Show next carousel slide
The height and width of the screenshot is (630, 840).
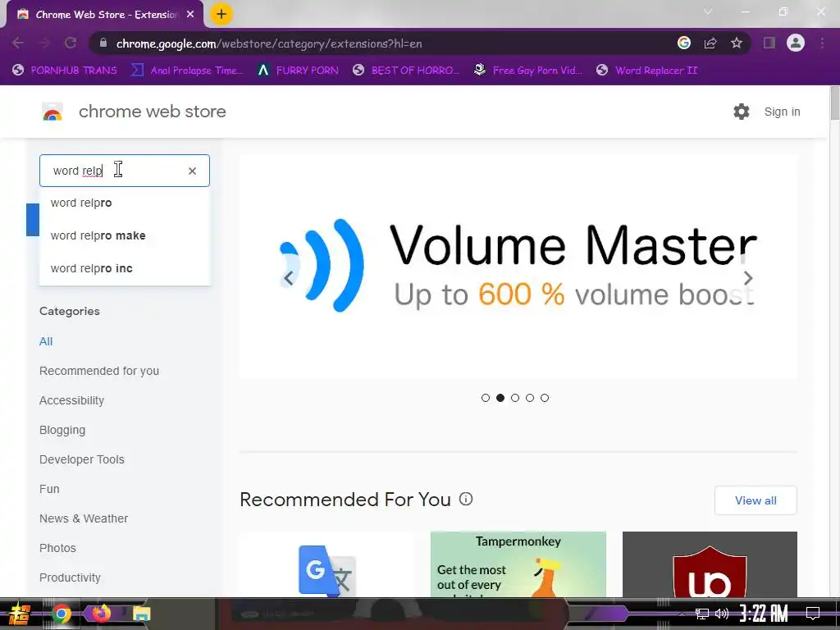[748, 278]
